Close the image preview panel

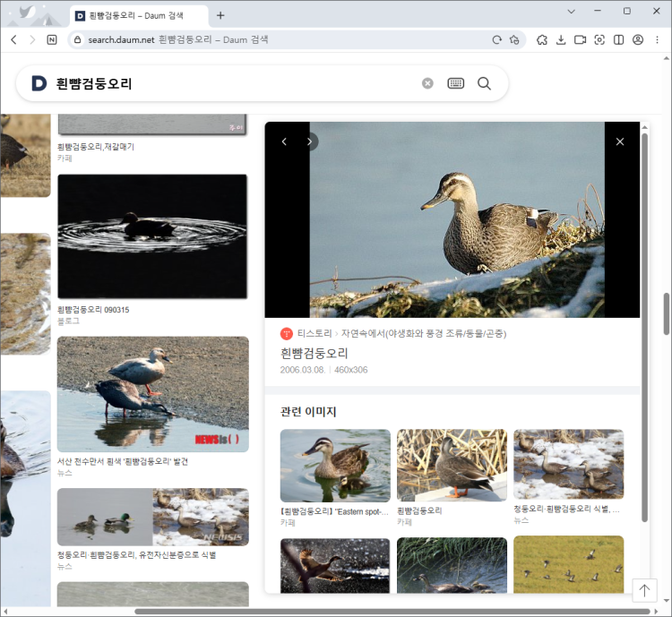pyautogui.click(x=620, y=141)
